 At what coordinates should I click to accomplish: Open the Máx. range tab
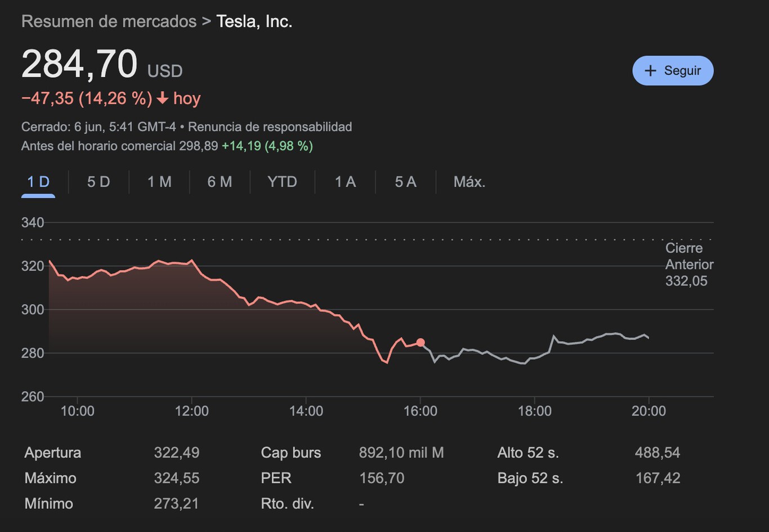(470, 182)
